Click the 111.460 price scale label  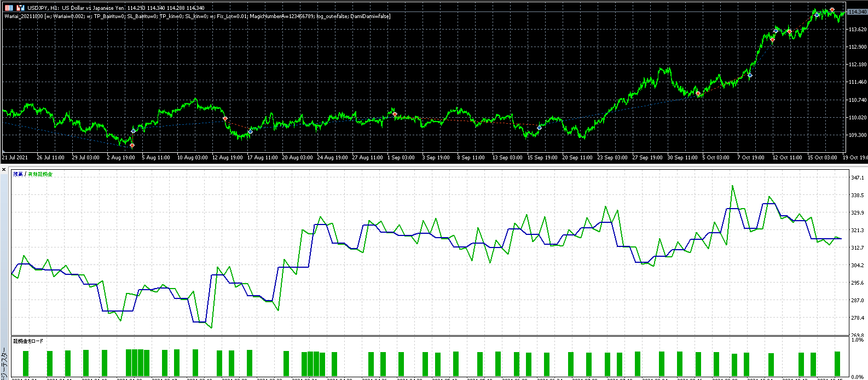(857, 82)
